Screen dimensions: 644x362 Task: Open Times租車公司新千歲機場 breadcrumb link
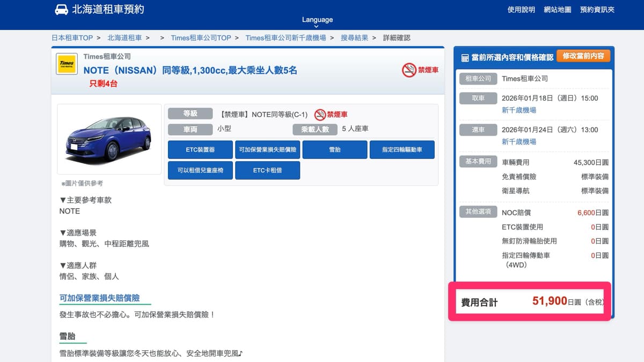pos(286,38)
